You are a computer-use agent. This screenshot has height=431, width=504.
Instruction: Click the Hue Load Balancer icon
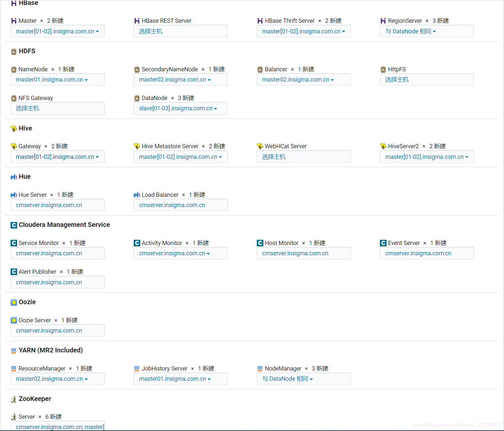tap(137, 195)
